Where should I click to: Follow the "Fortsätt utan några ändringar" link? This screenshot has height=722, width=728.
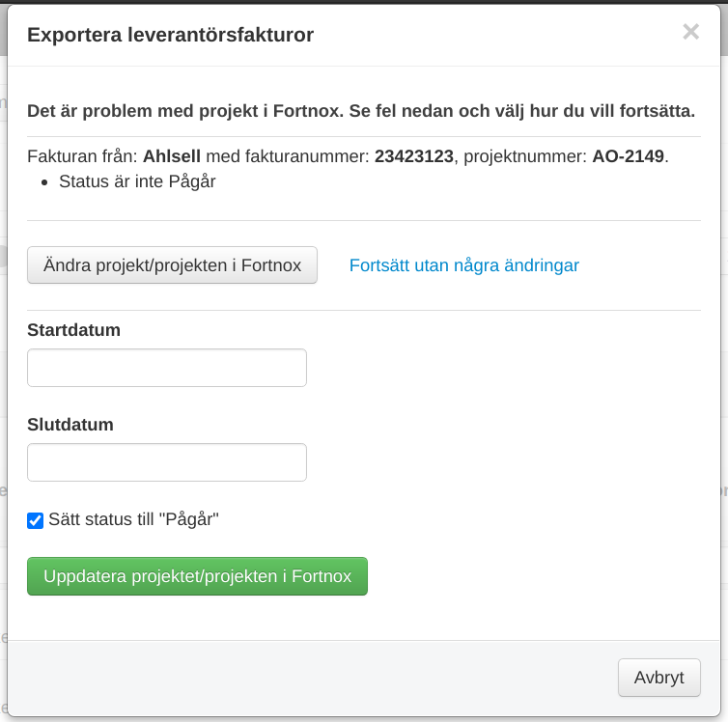pyautogui.click(x=464, y=264)
